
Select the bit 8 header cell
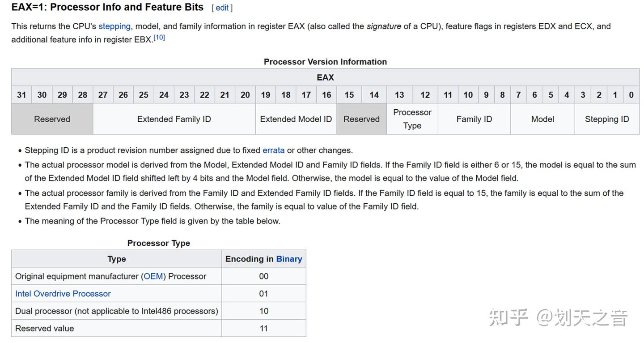[502, 95]
